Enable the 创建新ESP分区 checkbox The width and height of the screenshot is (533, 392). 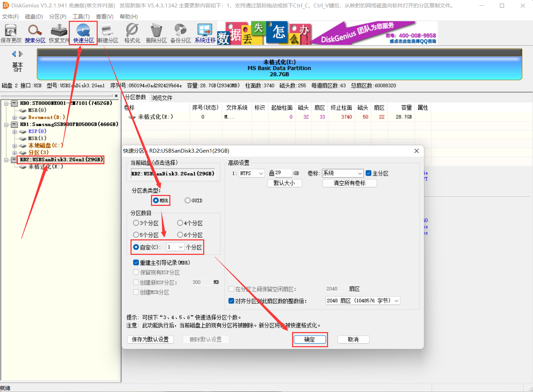pos(136,282)
